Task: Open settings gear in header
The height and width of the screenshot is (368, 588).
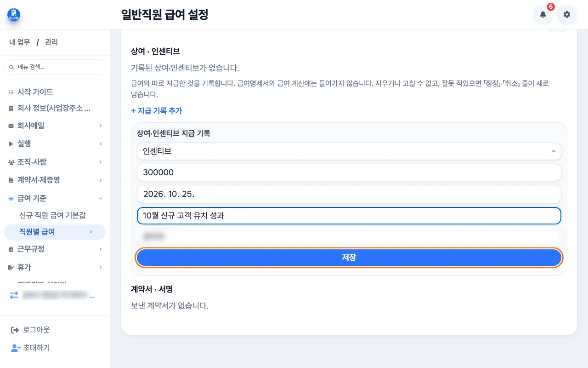Action: (x=567, y=15)
